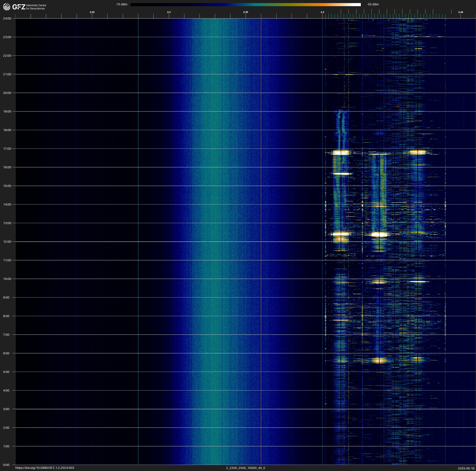Viewport: 476px width, 471px height.
Task: Click the 2025-06-19 date label
Action: click(466, 468)
